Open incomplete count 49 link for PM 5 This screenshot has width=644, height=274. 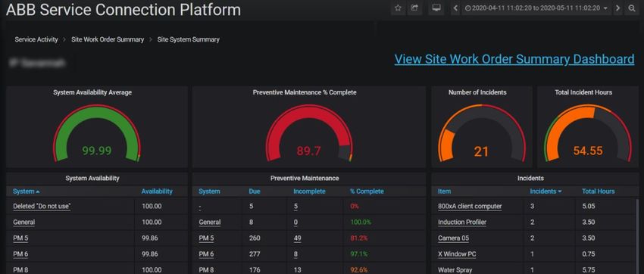coord(297,238)
